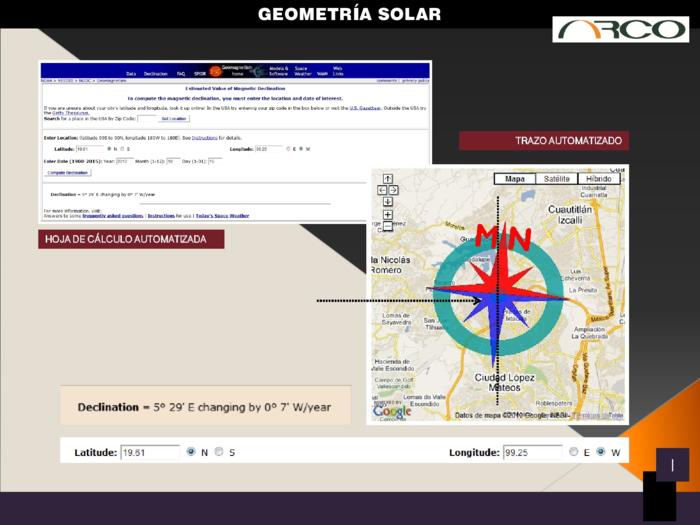Image resolution: width=700 pixels, height=525 pixels.
Task: Click the map pan up arrow
Action: (x=388, y=179)
